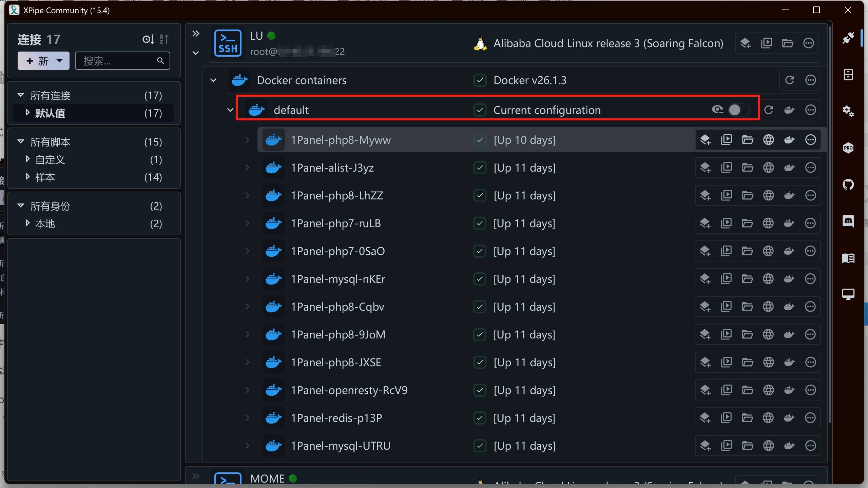Open documentation book icon in sidebar

(848, 258)
